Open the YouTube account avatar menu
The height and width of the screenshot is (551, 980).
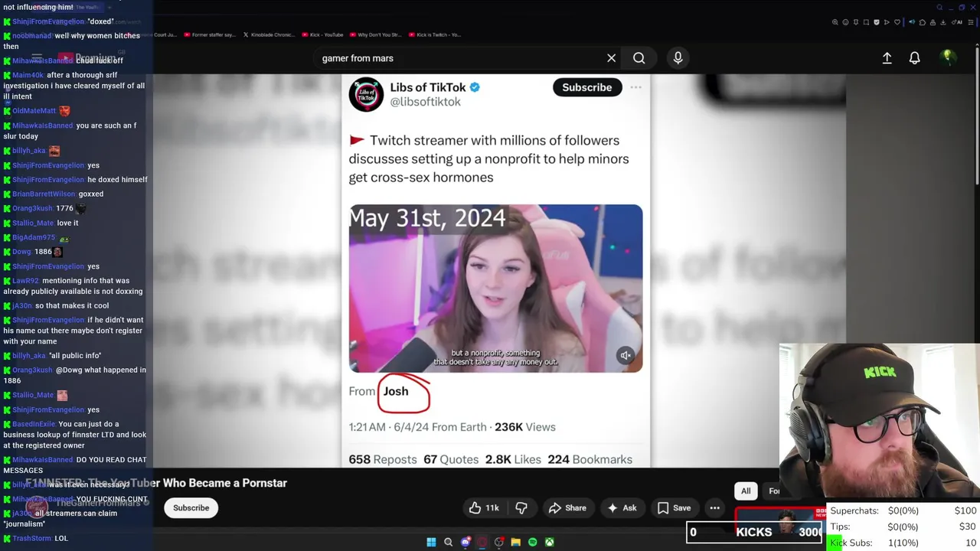click(x=948, y=57)
